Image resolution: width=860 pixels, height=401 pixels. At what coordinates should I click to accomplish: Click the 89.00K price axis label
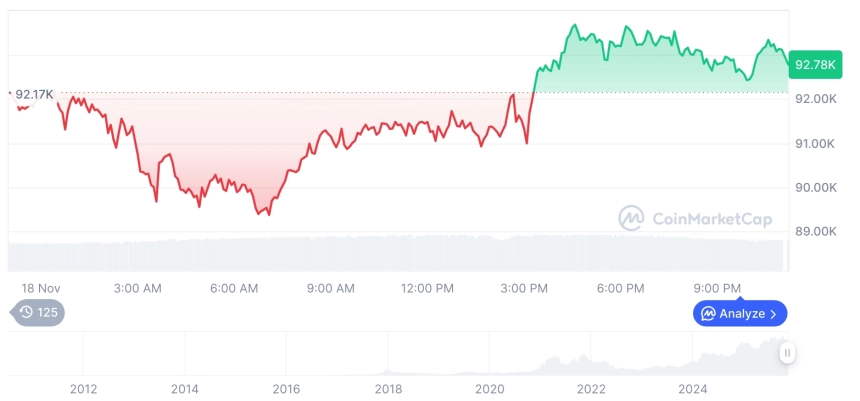pyautogui.click(x=815, y=231)
